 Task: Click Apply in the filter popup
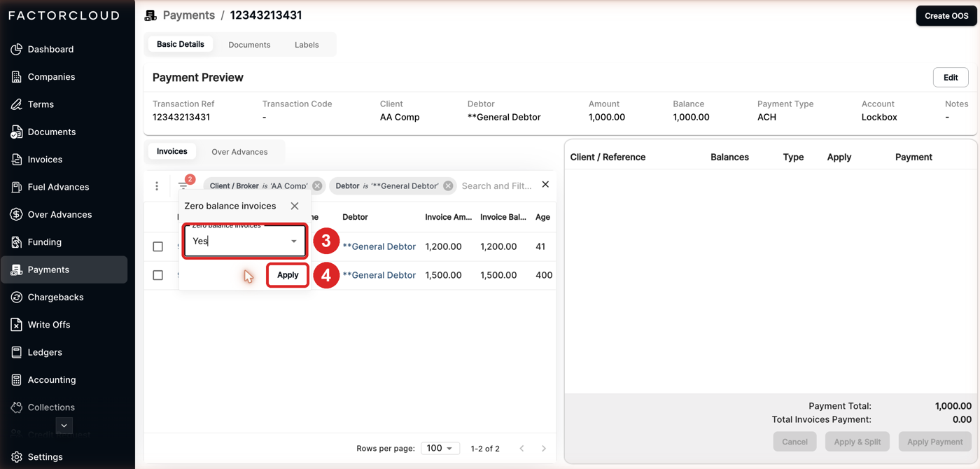[288, 275]
